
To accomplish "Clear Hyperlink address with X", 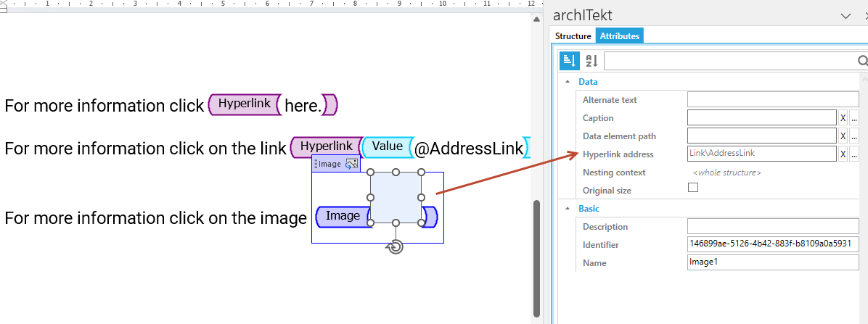I will point(843,154).
